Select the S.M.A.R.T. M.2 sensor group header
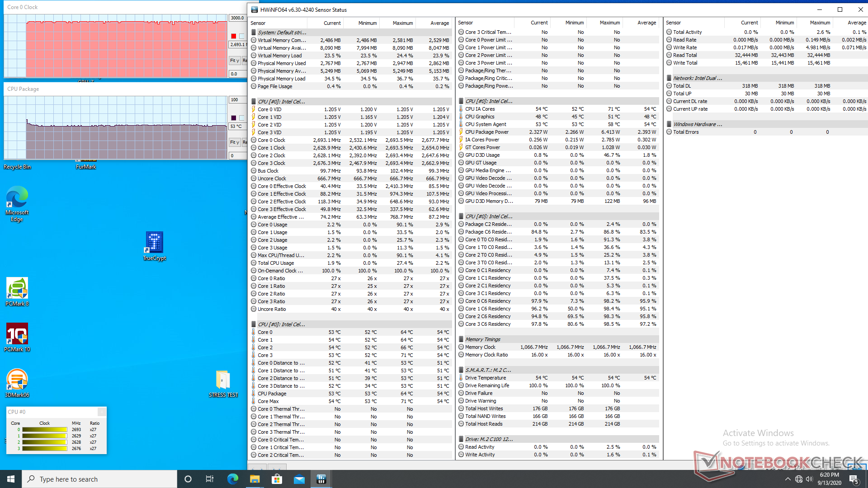Screen dimensions: 868x488 488,370
